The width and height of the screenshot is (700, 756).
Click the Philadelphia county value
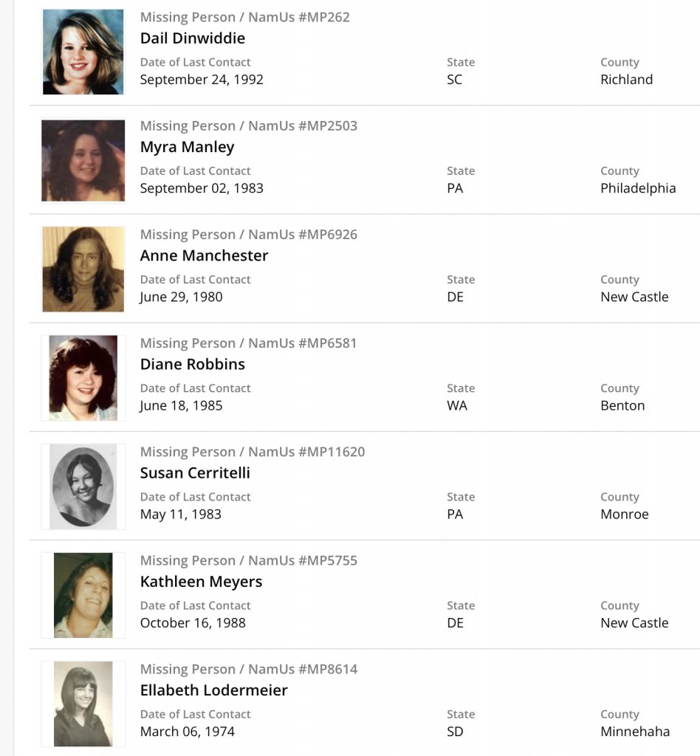click(x=638, y=188)
